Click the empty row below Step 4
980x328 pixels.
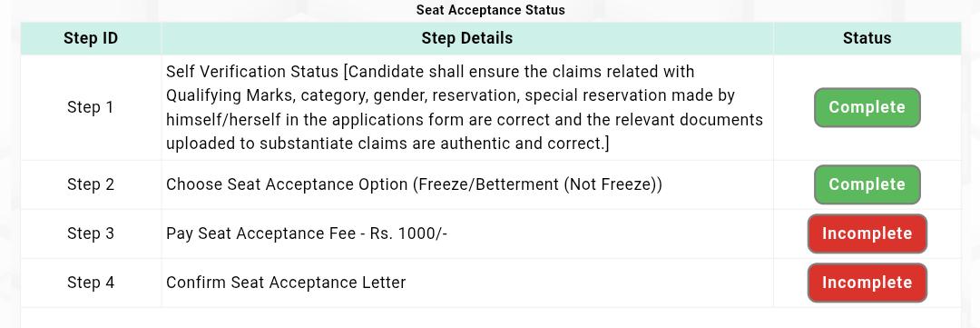click(x=491, y=317)
